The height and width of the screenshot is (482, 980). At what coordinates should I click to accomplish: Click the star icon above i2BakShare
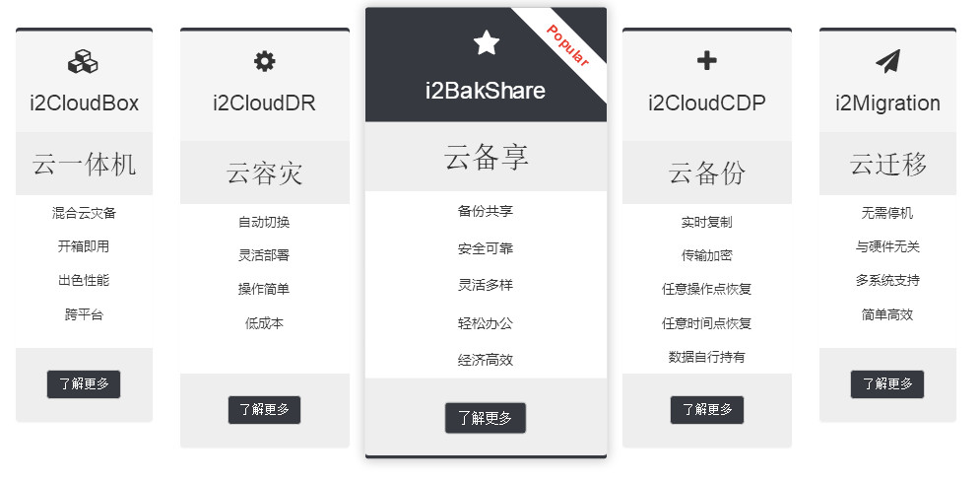point(486,43)
